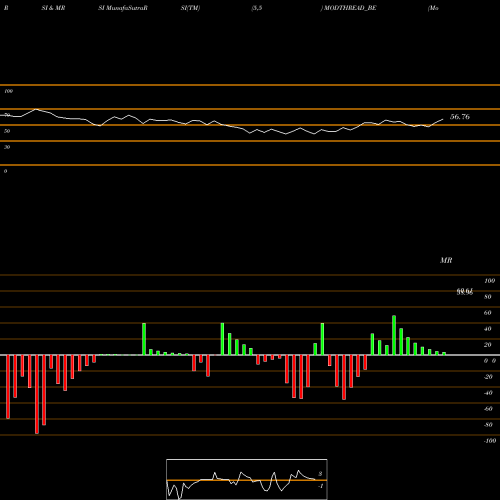
Task: Click the RSI axis label 30
Action: pyautogui.click(x=7, y=147)
